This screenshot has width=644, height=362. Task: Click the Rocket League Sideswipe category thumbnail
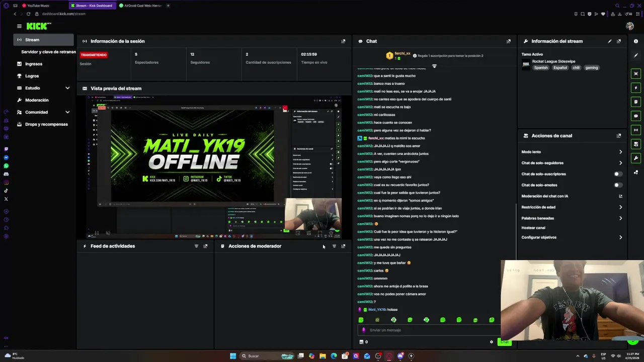coord(526,64)
